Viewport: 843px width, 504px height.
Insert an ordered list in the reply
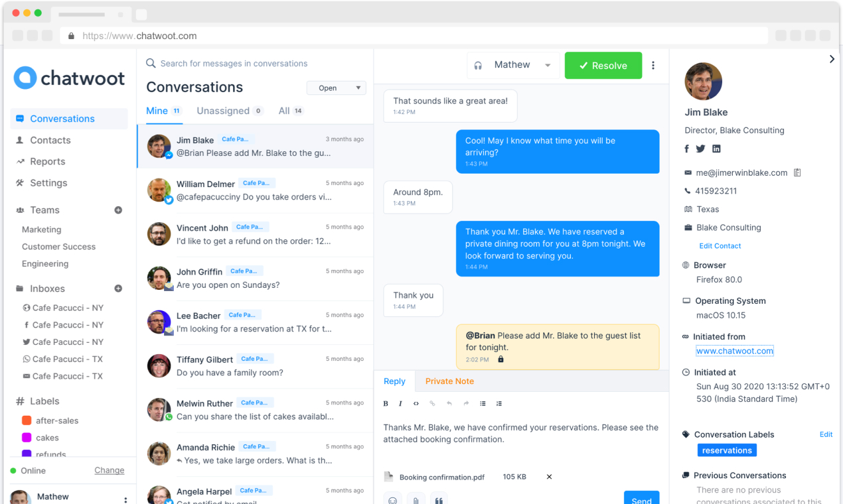(498, 403)
